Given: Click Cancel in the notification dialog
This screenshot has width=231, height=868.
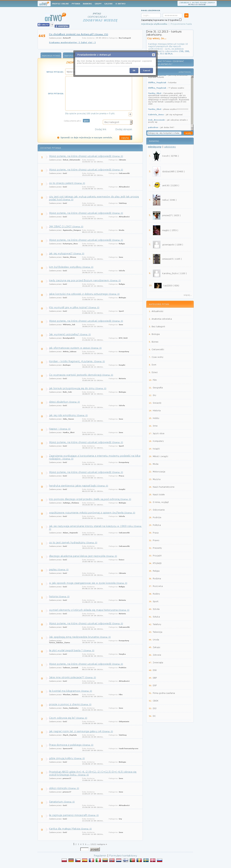Looking at the screenshot, I should (x=146, y=70).
